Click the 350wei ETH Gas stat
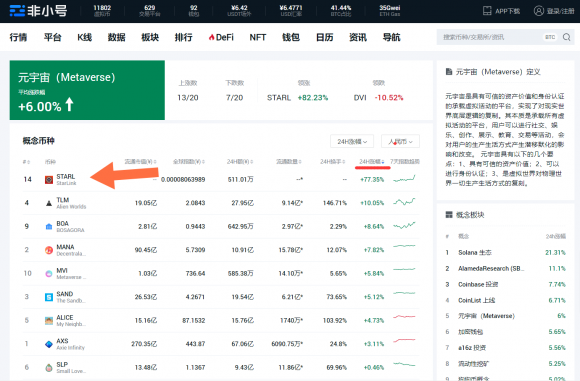 390,11
